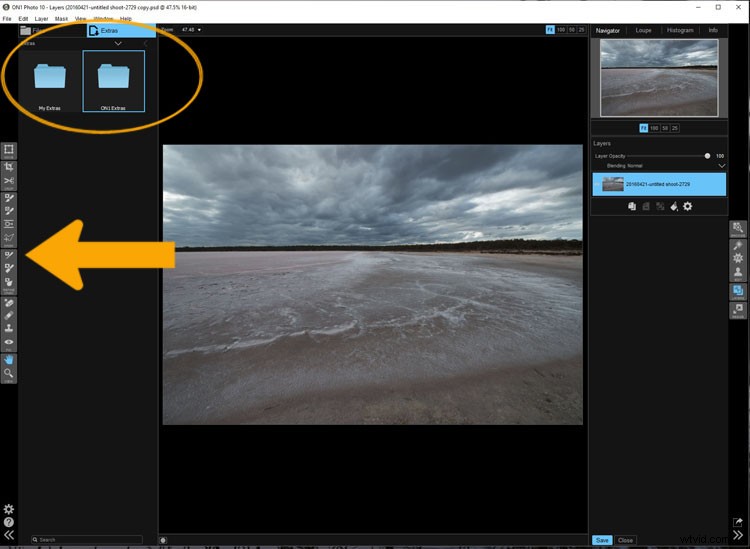Image resolution: width=750 pixels, height=549 pixels.
Task: Select the Clone Stamp tool
Action: (9, 329)
